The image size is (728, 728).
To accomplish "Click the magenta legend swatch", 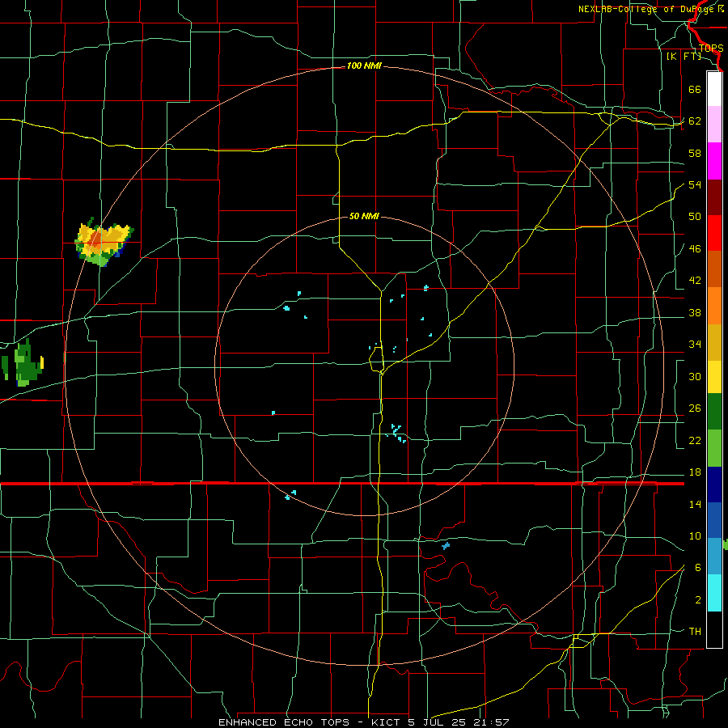I will (714, 161).
